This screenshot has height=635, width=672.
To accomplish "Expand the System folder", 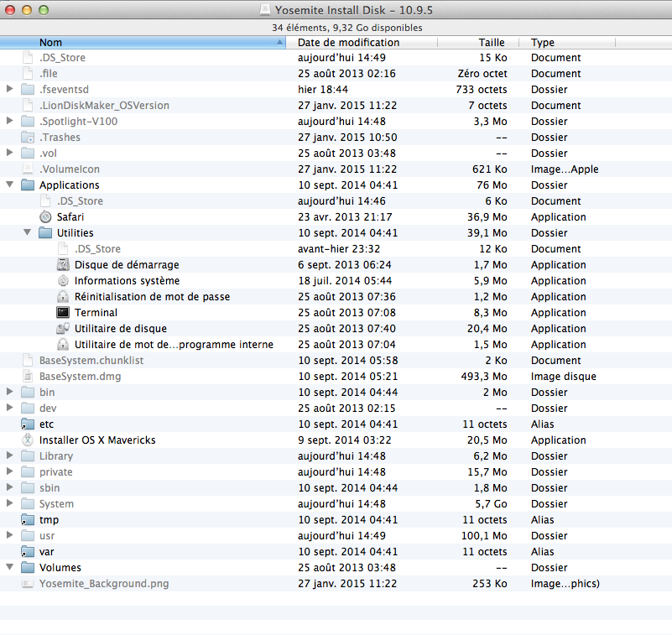I will pyautogui.click(x=9, y=503).
